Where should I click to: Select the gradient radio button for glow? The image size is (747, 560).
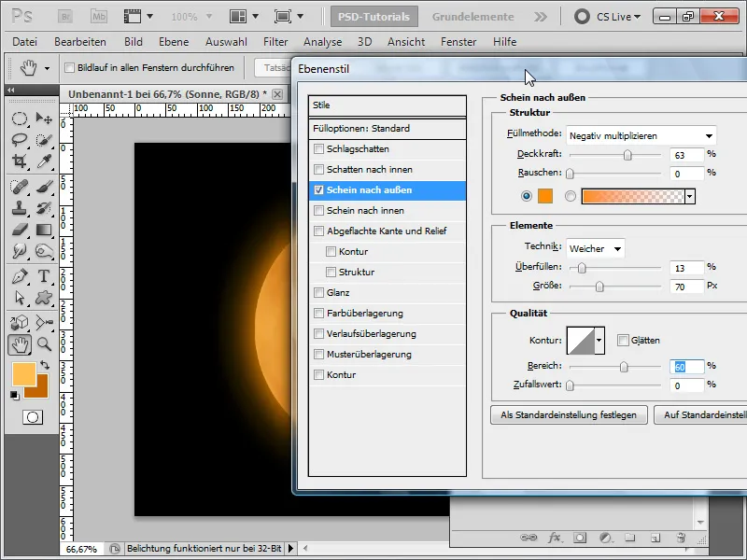click(x=571, y=196)
